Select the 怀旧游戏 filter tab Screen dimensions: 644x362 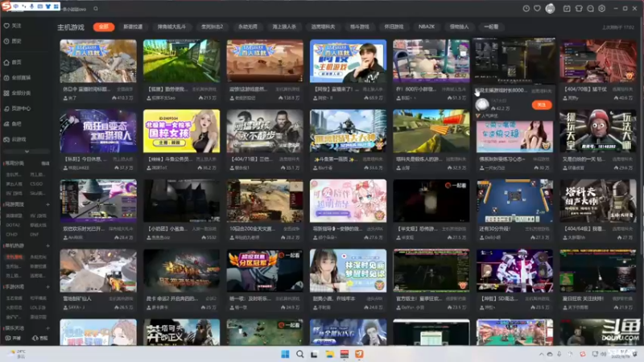pyautogui.click(x=394, y=27)
